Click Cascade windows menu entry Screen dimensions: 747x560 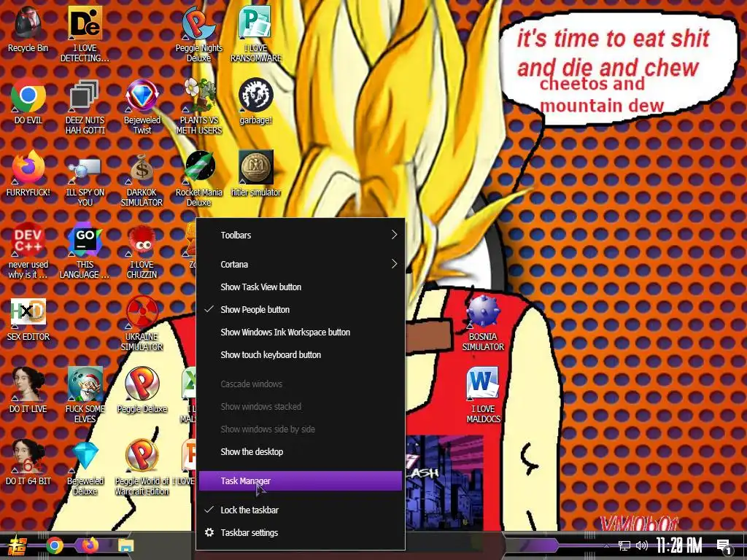[x=300, y=384]
